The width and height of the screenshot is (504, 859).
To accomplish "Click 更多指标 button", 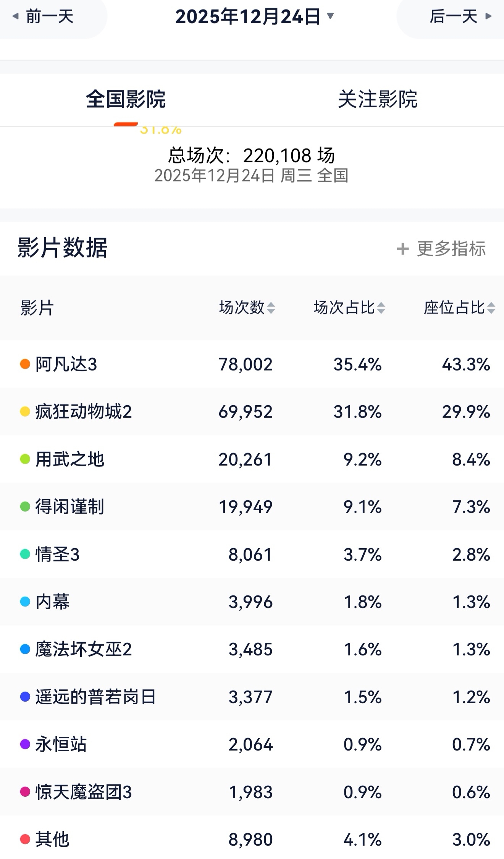I will pos(441,249).
